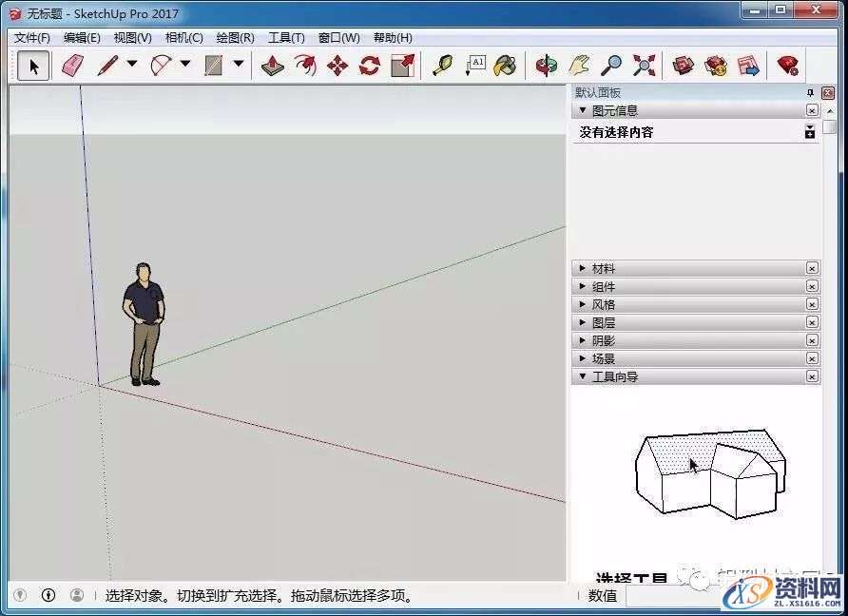The width and height of the screenshot is (848, 616).
Task: Select the arrow Select tool
Action: click(x=32, y=65)
